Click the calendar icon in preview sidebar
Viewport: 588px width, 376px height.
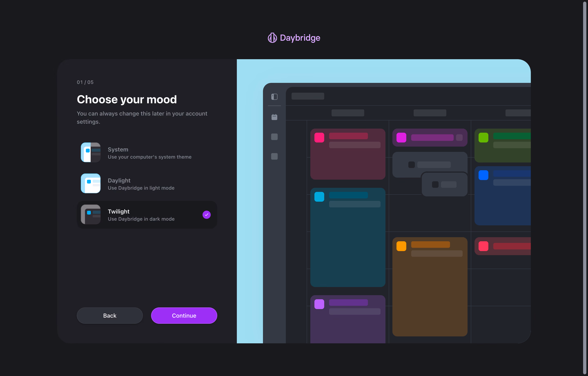pyautogui.click(x=274, y=117)
